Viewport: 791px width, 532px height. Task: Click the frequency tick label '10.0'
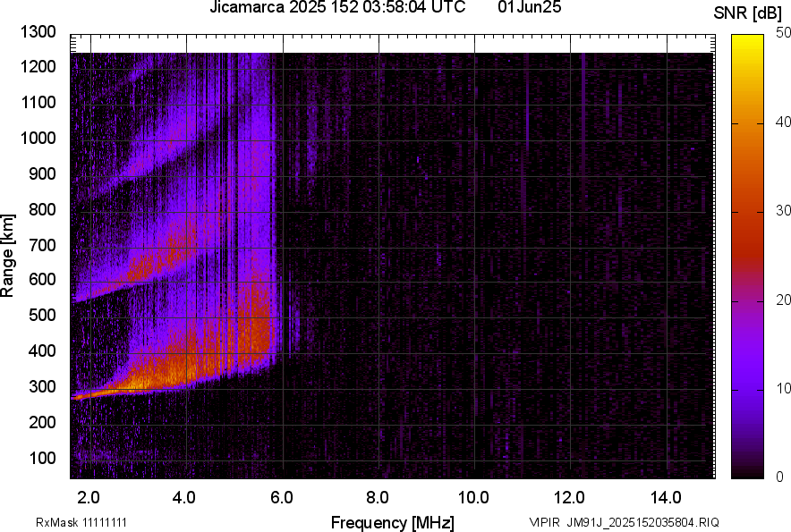pos(473,498)
